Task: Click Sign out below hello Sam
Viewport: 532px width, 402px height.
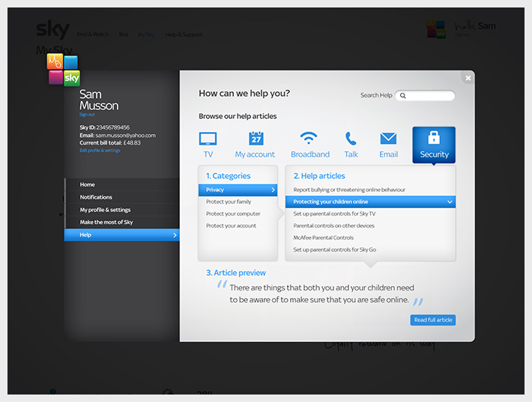Action: click(462, 34)
